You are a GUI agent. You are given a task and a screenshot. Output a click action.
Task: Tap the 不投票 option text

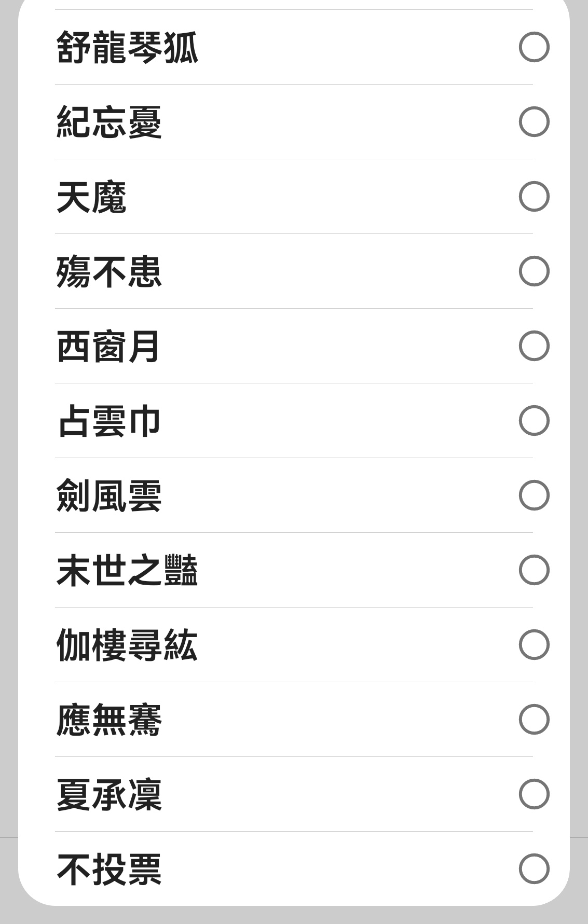tap(109, 869)
